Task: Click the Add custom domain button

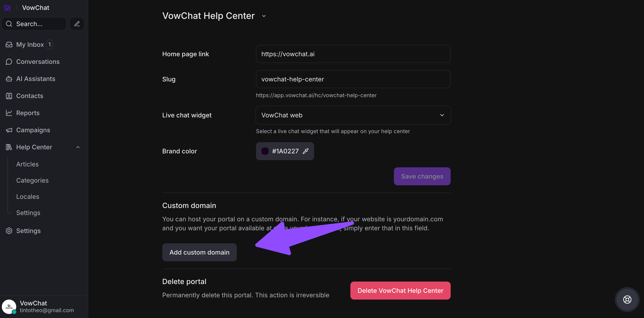Action: tap(199, 252)
